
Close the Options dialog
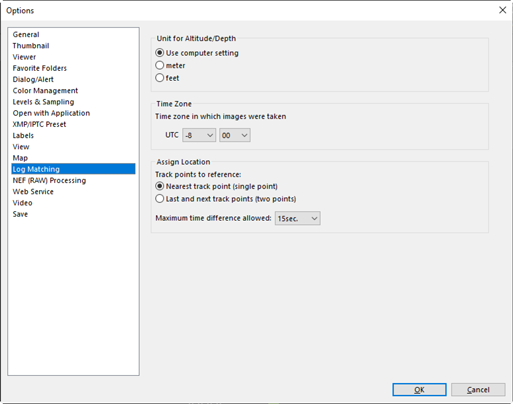503,10
